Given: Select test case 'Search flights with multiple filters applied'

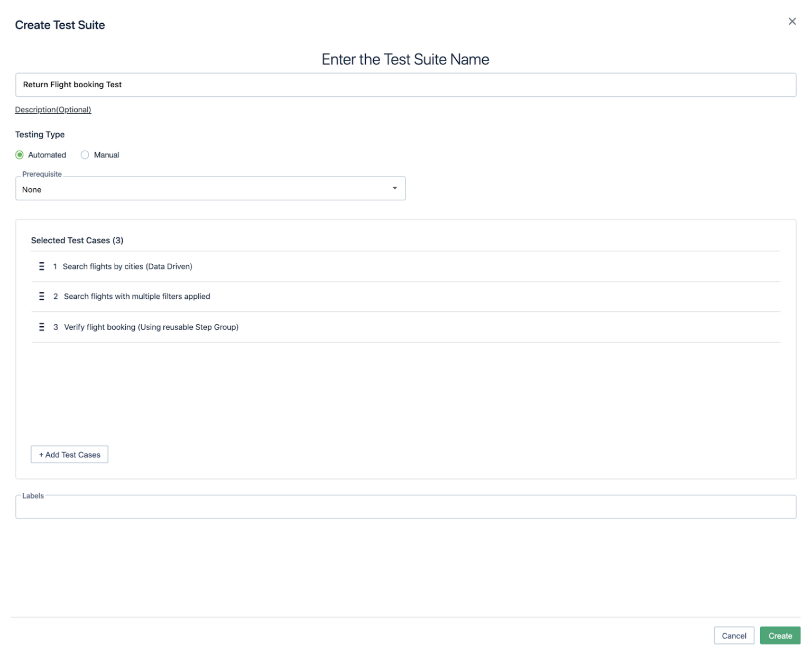Looking at the screenshot, I should (x=136, y=296).
